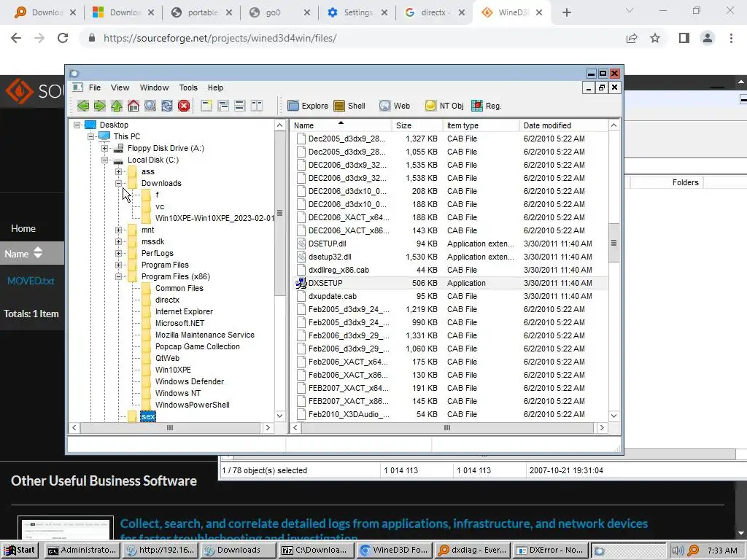Click the Tile vertically icon in toolbar
747x560 pixels.
257,106
